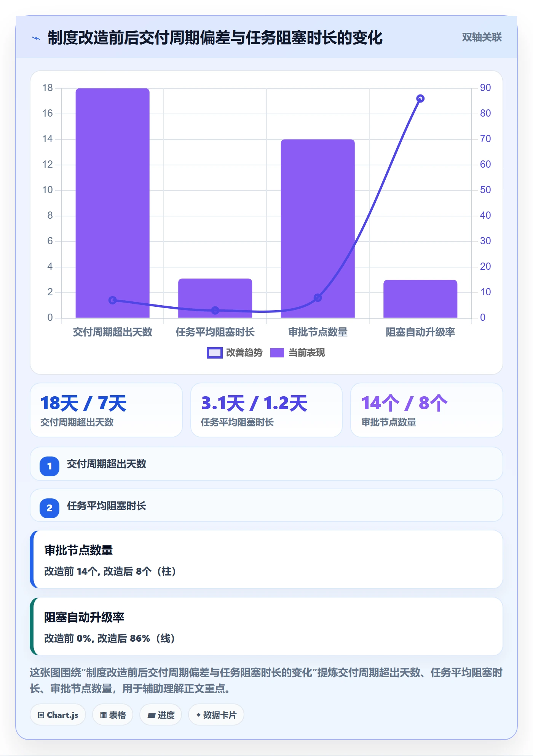Open the 18天 / 7天 data card
The width and height of the screenshot is (533, 756).
(106, 410)
